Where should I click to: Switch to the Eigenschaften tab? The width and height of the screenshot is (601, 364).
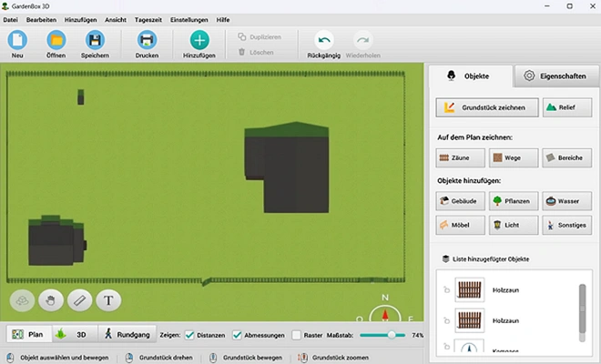(x=555, y=76)
